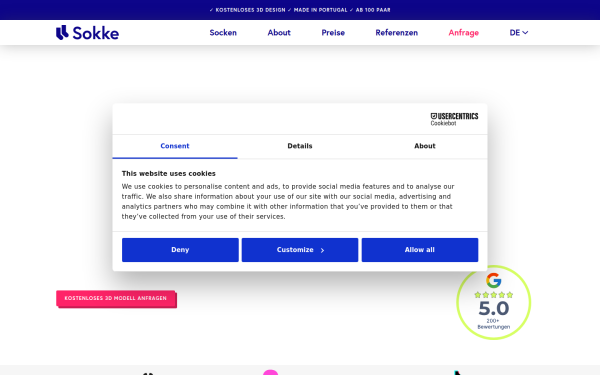Screen dimensions: 600x375
Task: Request the Kostenloses 3D Modell
Action: 116,298
